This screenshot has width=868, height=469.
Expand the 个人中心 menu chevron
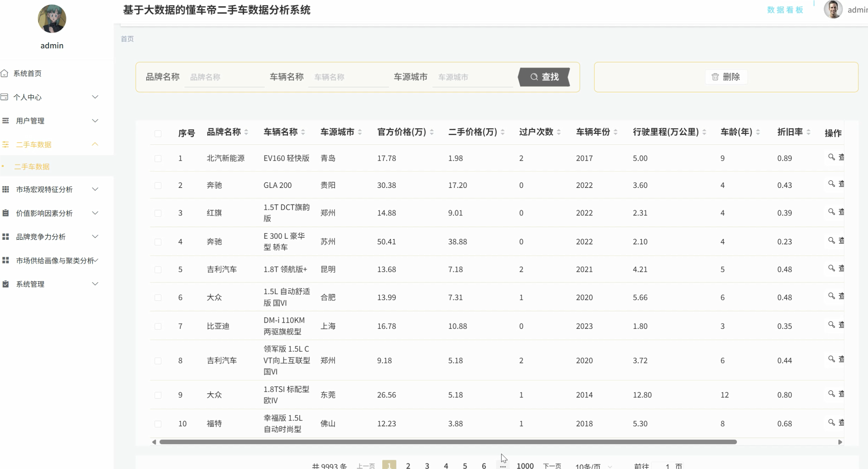tap(95, 97)
